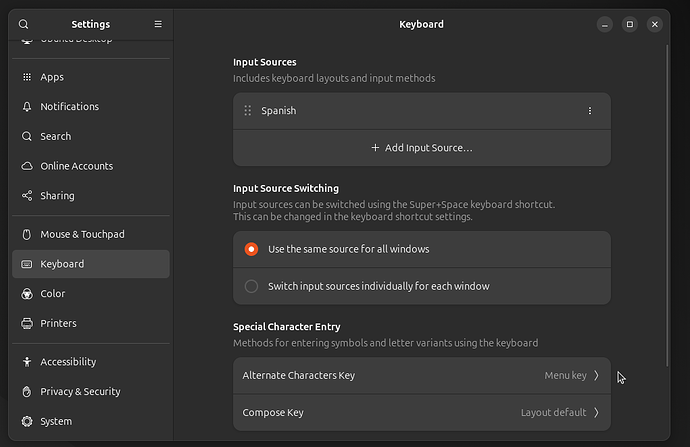Select Use the same source for all windows
This screenshot has width=690, height=447.
252,249
